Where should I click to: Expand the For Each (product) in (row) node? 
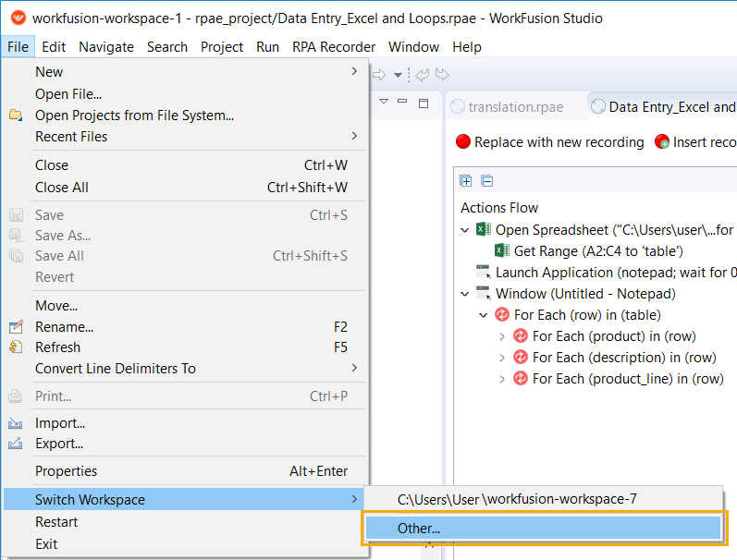[x=502, y=336]
